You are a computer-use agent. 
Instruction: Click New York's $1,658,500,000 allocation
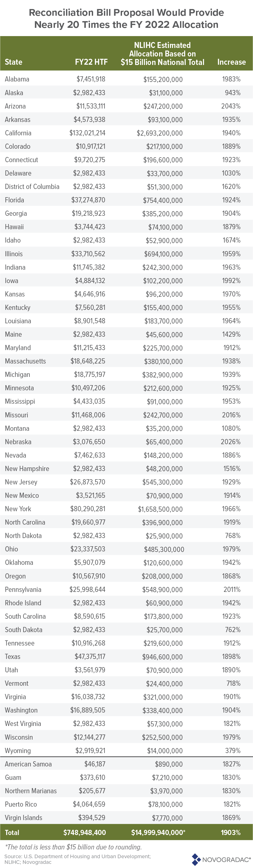(160, 509)
